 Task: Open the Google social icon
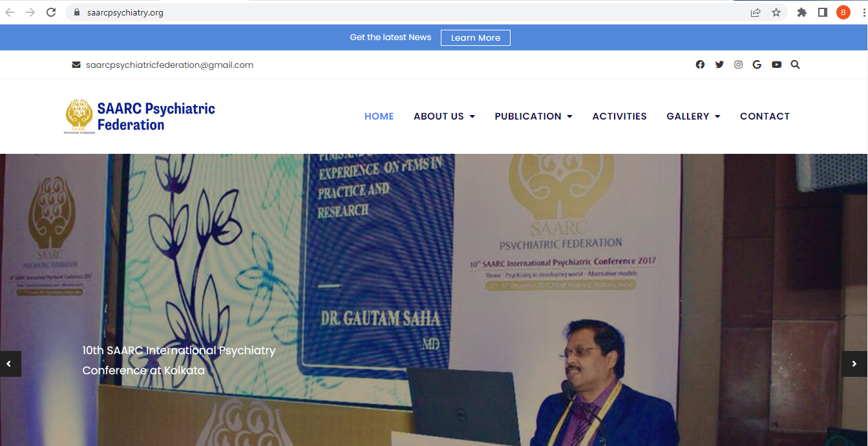point(757,65)
